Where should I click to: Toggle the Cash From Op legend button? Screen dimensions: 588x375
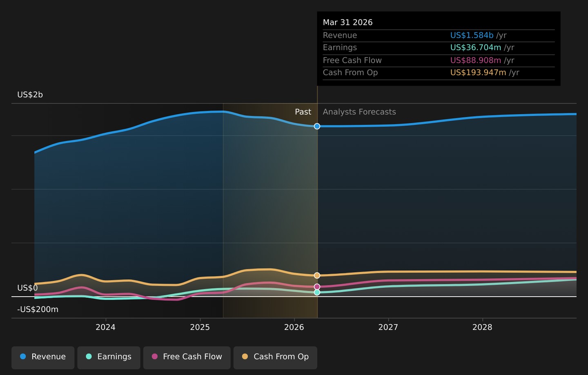coord(275,357)
